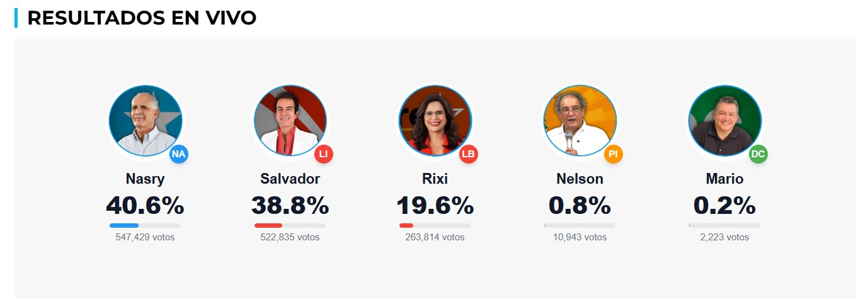The height and width of the screenshot is (307, 868).
Task: Click Rixi's 19.6% percentage
Action: point(435,206)
